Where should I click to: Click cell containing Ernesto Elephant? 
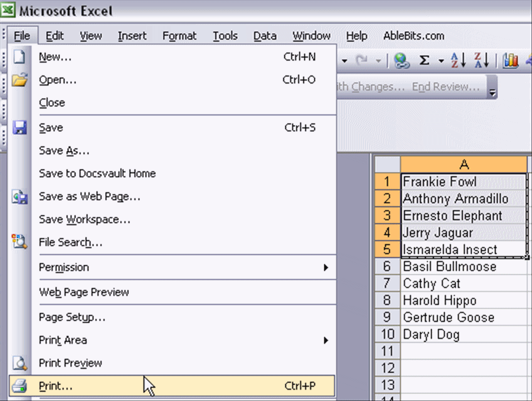(x=464, y=216)
